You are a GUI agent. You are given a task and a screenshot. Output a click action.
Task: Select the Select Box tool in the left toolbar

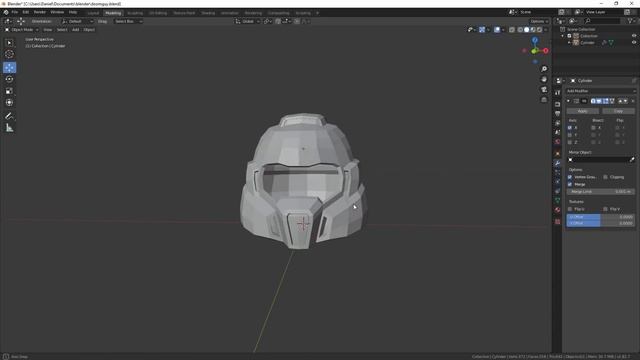point(9,42)
